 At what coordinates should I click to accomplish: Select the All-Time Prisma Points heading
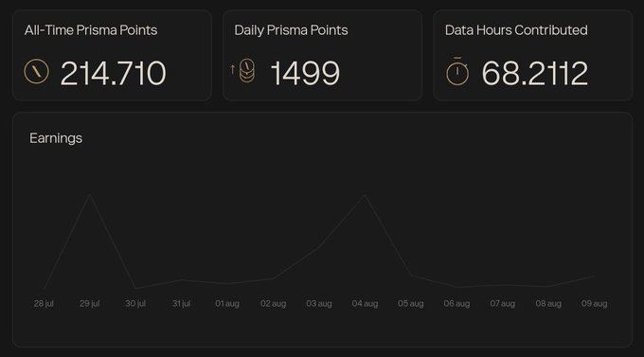tap(91, 30)
